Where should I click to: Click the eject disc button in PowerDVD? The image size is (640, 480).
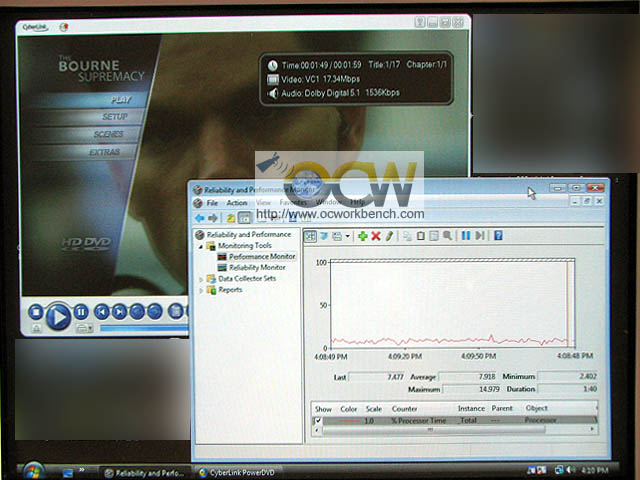36,329
